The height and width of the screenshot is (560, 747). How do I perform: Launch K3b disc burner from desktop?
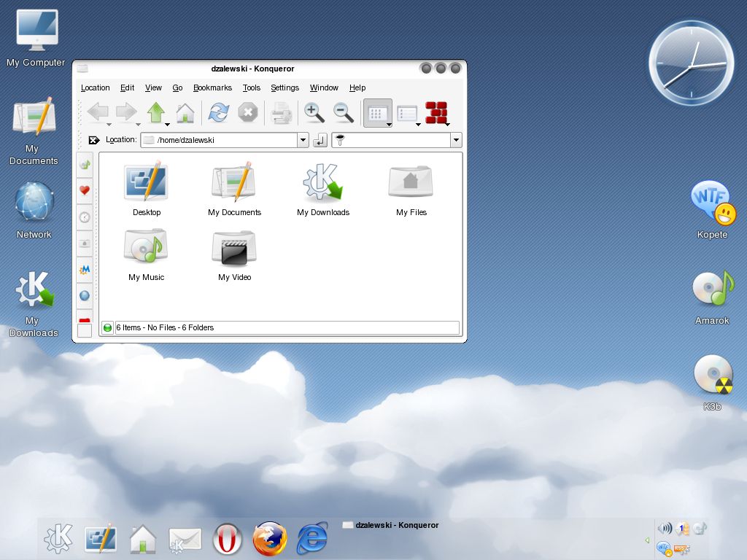tap(713, 382)
